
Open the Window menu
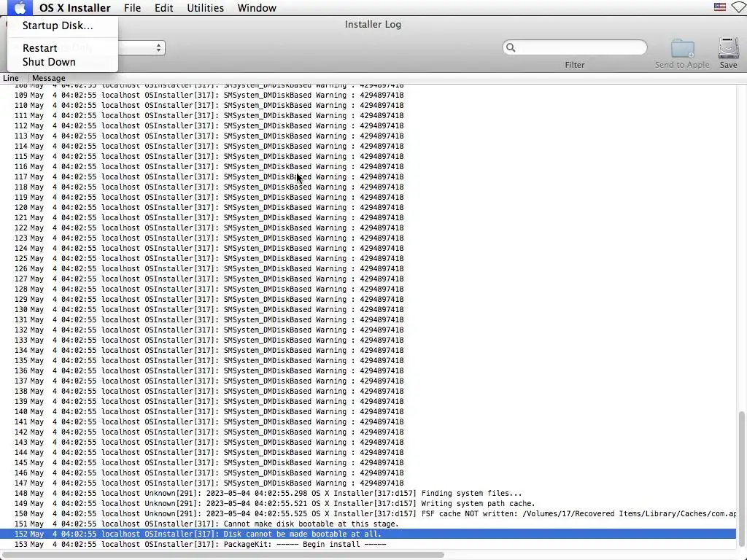[x=257, y=8]
